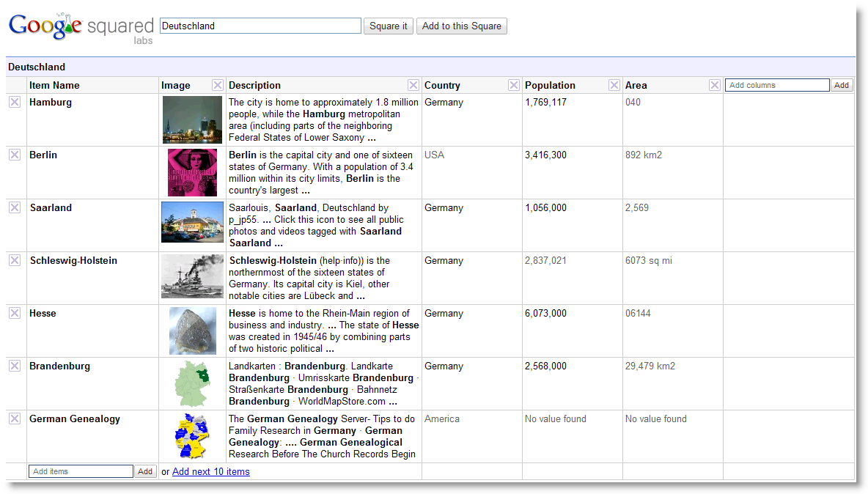
Task: Click the Add to this Square button
Action: (462, 26)
